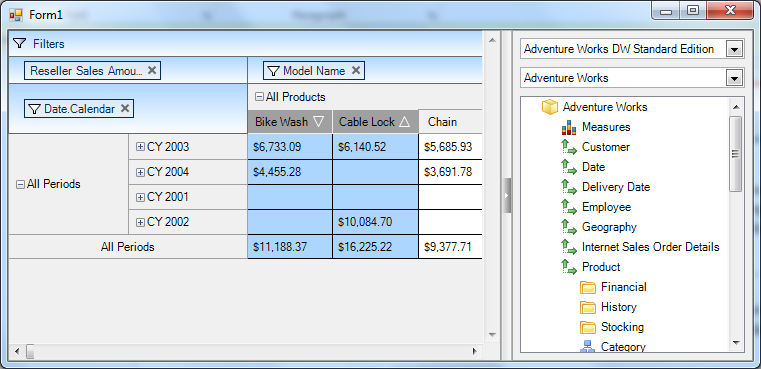The height and width of the screenshot is (369, 761).
Task: Select the Chain column header
Action: coord(450,121)
